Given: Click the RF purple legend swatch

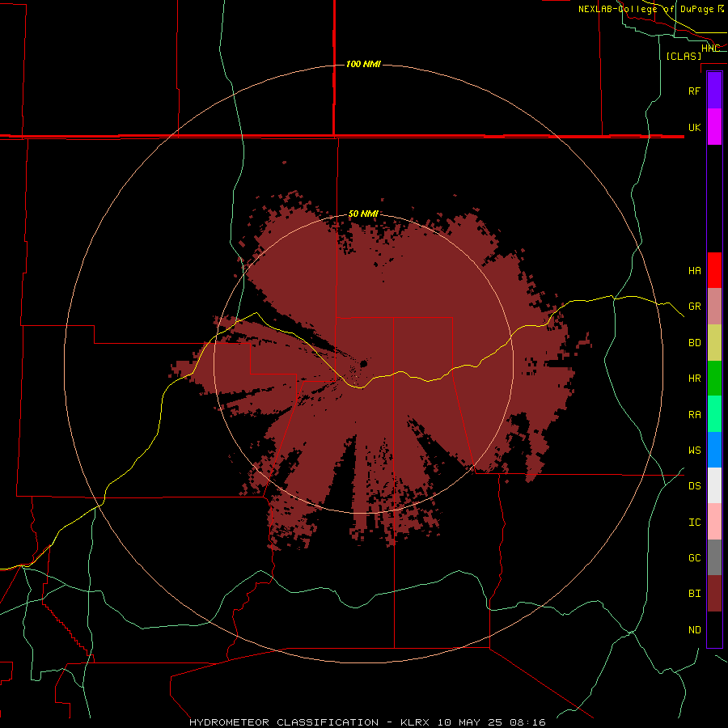Looking at the screenshot, I should tap(714, 91).
